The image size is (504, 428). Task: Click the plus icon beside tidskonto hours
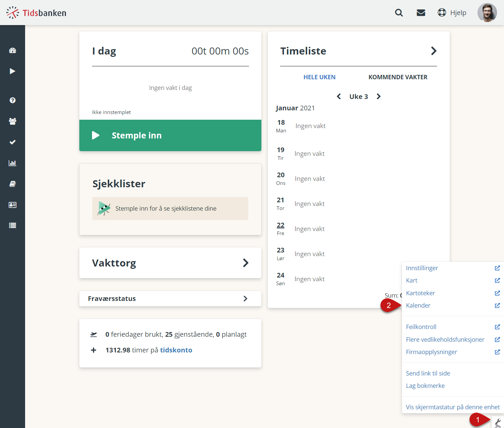click(94, 350)
